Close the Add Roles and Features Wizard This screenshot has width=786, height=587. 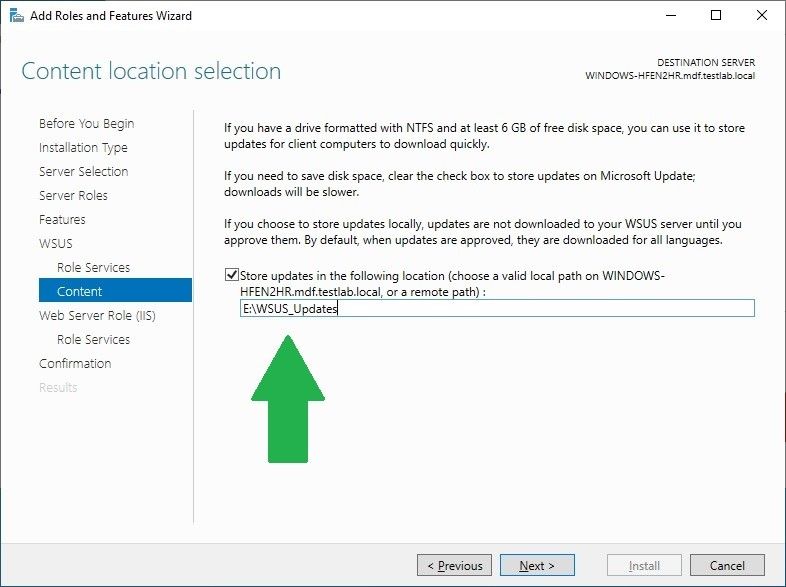(762, 16)
